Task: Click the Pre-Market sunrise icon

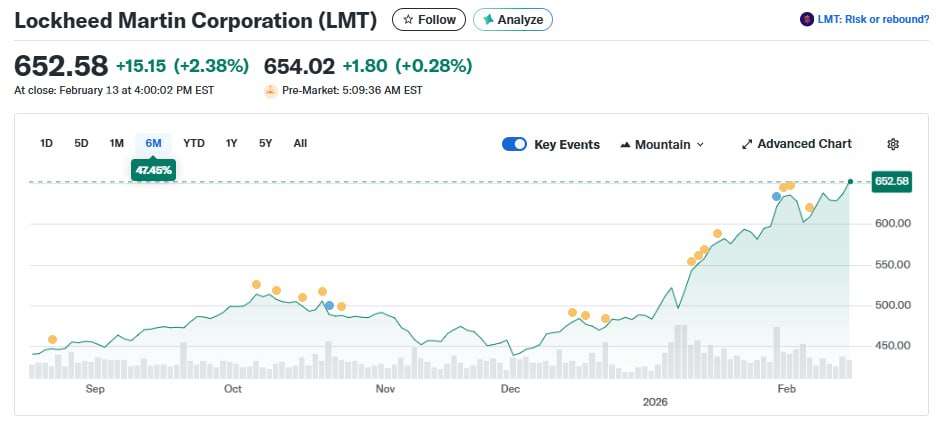Action: coord(270,90)
